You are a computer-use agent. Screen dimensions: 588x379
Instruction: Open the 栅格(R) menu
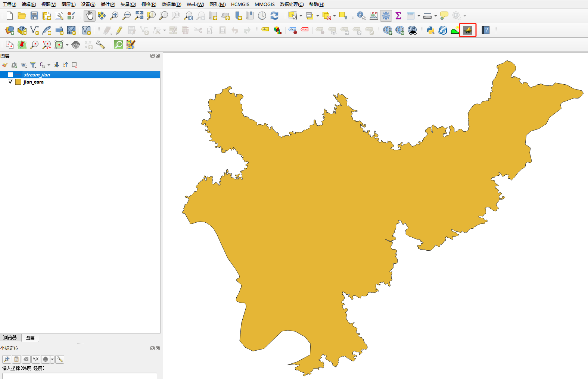149,4
